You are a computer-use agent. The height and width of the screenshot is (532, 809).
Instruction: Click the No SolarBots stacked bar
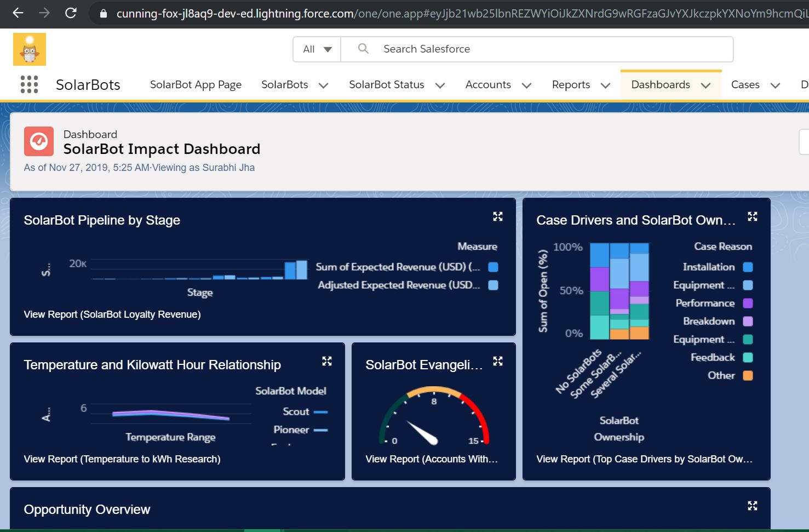tap(599, 291)
